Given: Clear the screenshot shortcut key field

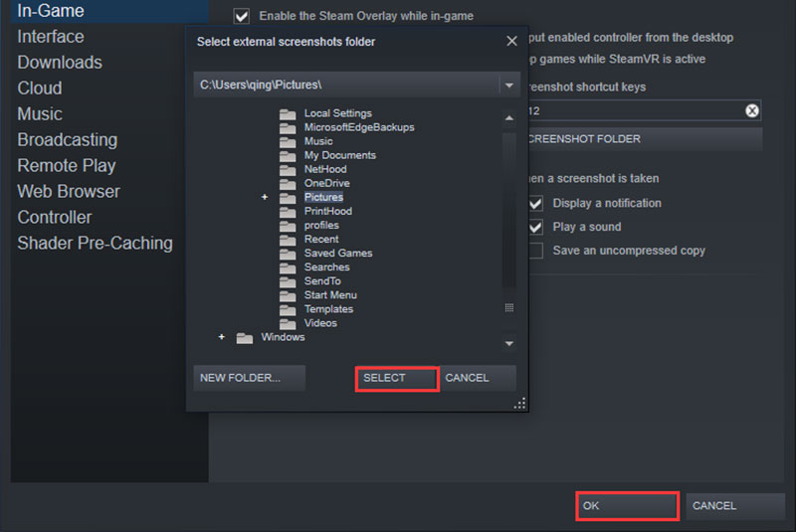Looking at the screenshot, I should pyautogui.click(x=752, y=111).
